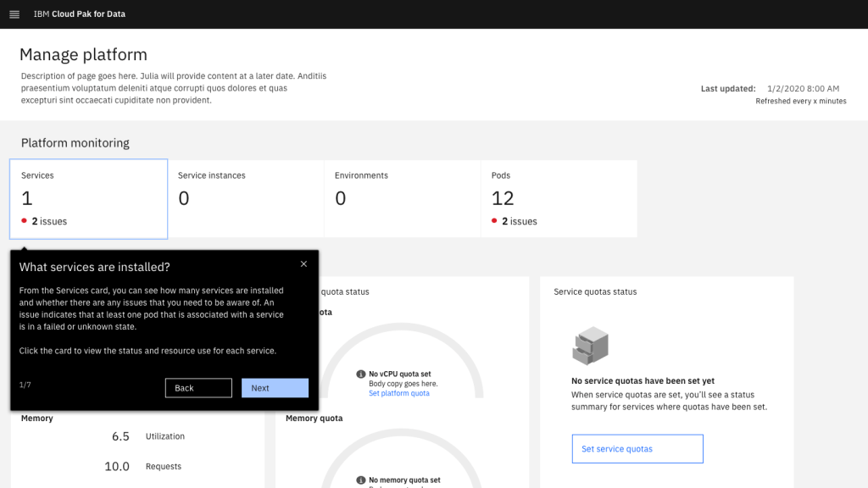
Task: Select the Service instances card
Action: click(245, 198)
